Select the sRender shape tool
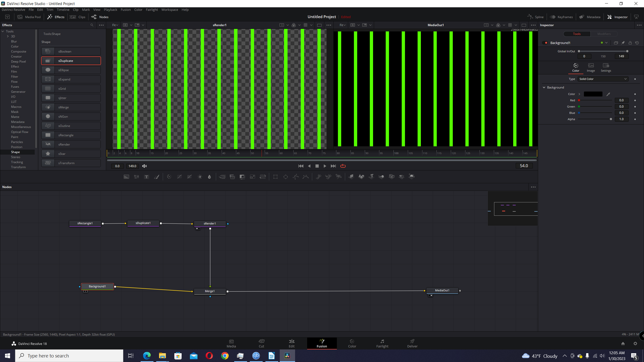 (71, 144)
